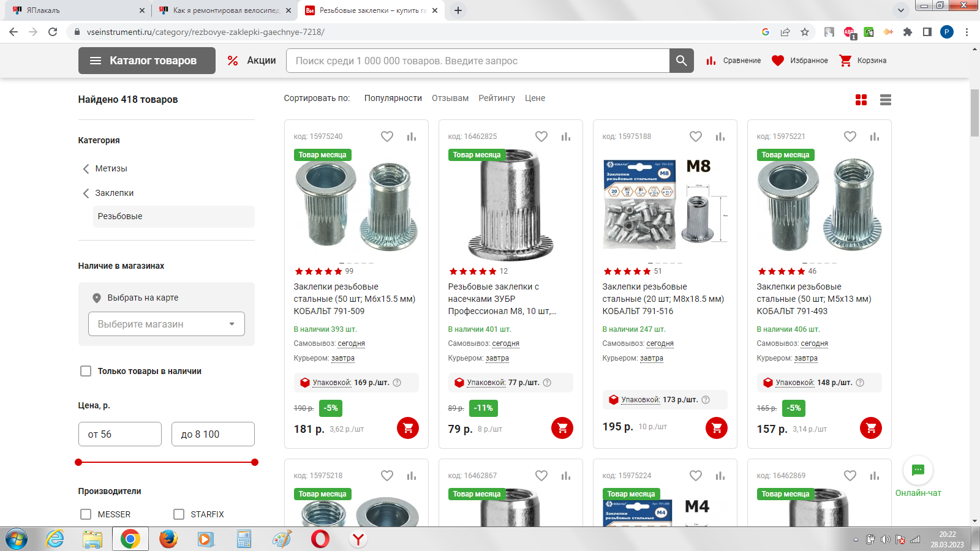Click Выбрать на карте store link
Image resolution: width=980 pixels, height=551 pixels.
tap(143, 298)
